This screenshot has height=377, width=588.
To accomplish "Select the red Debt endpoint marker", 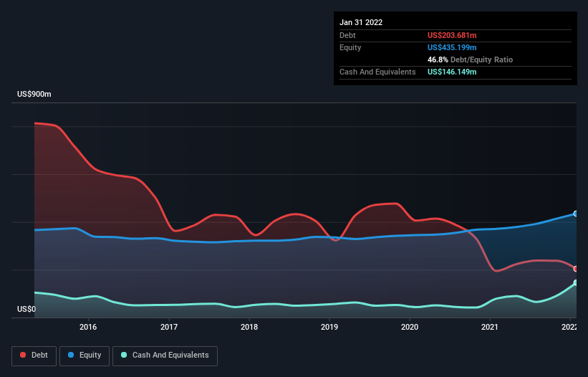I will pyautogui.click(x=576, y=269).
